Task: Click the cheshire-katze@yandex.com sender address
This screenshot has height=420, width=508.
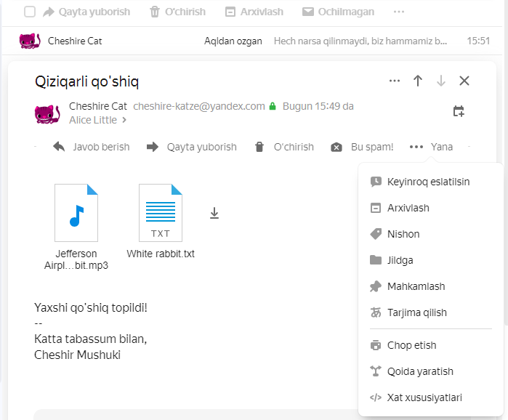Action: click(x=199, y=106)
